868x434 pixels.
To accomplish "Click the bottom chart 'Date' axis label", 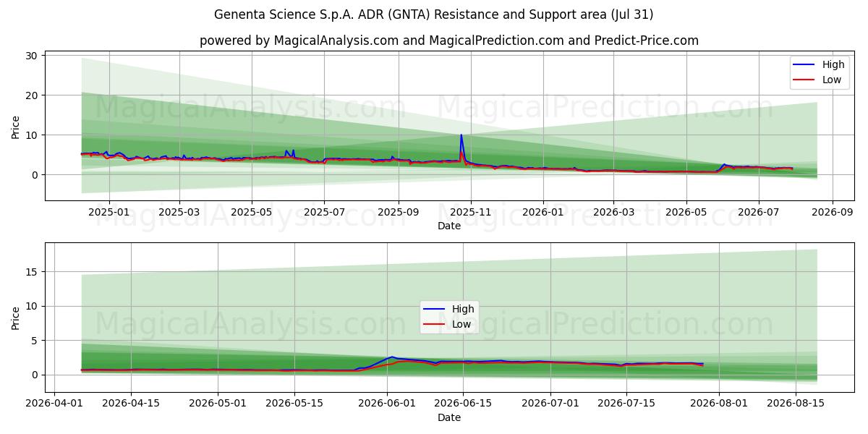I will 449,417.
